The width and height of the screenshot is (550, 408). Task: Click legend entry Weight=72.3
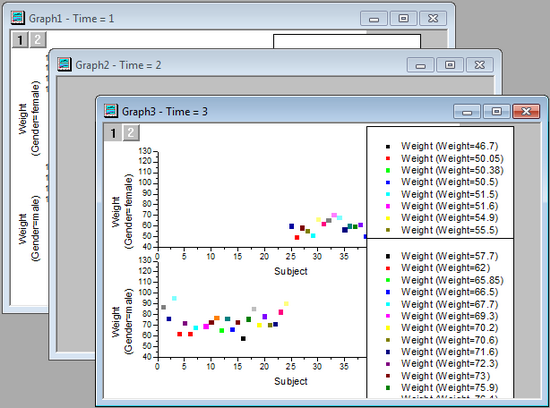[x=449, y=363]
